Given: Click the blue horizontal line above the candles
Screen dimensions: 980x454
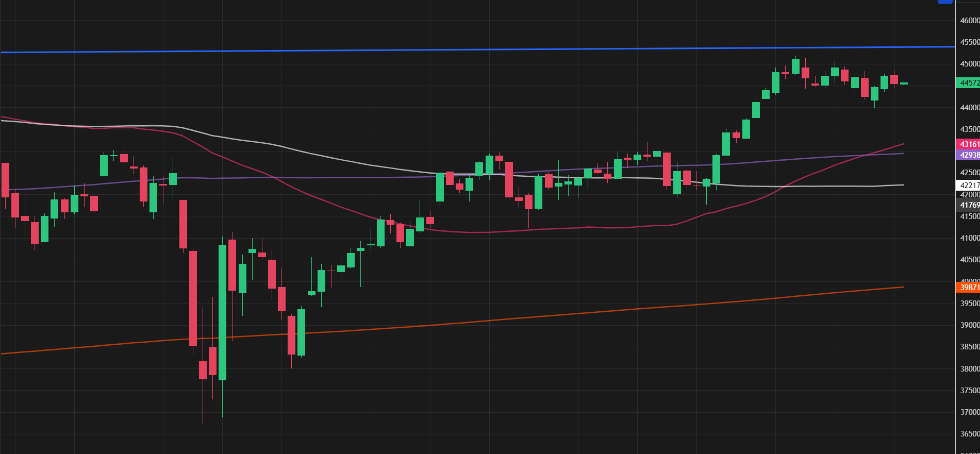Looking at the screenshot, I should point(464,49).
